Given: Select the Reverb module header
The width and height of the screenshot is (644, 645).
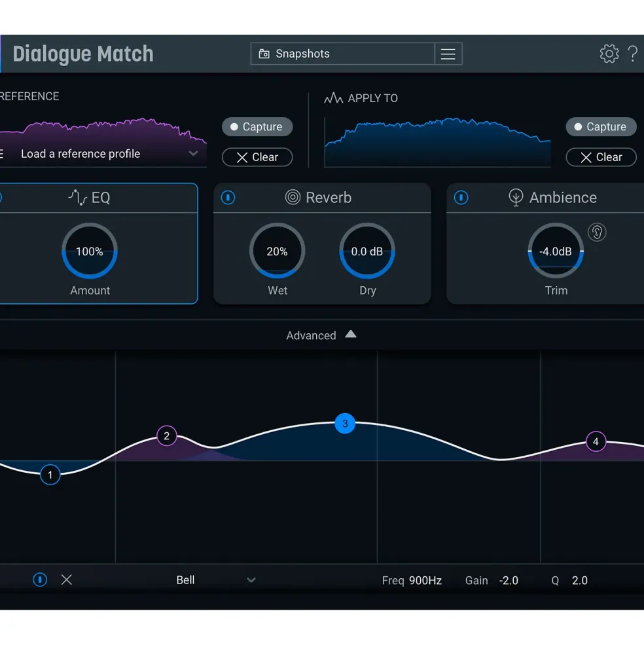Looking at the screenshot, I should tap(323, 198).
